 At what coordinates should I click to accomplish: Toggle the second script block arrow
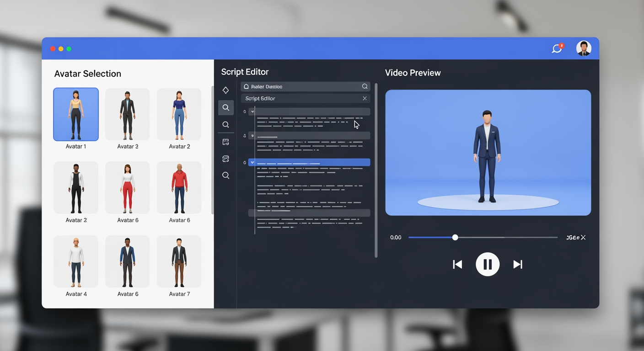pyautogui.click(x=252, y=135)
